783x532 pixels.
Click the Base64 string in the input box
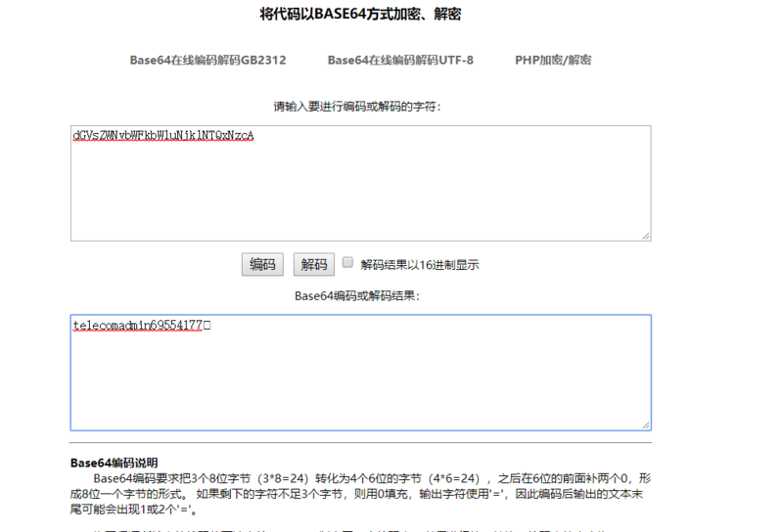[x=162, y=136]
